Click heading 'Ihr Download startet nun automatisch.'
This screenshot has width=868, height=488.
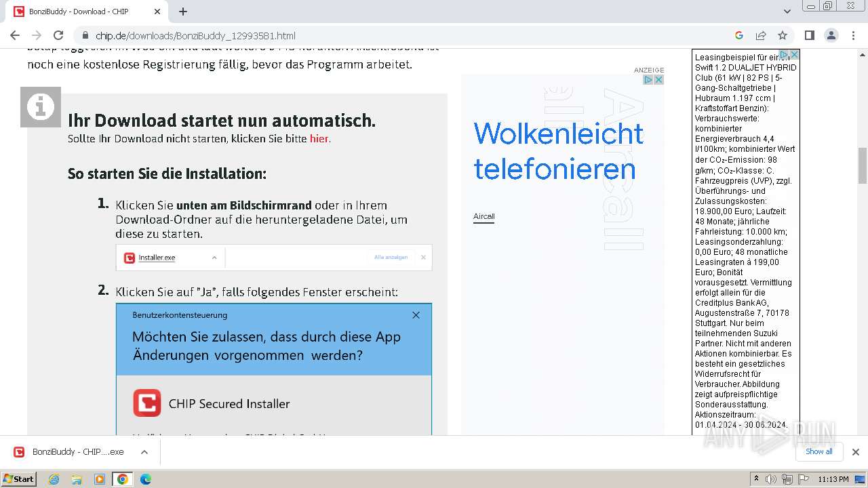pyautogui.click(x=222, y=121)
